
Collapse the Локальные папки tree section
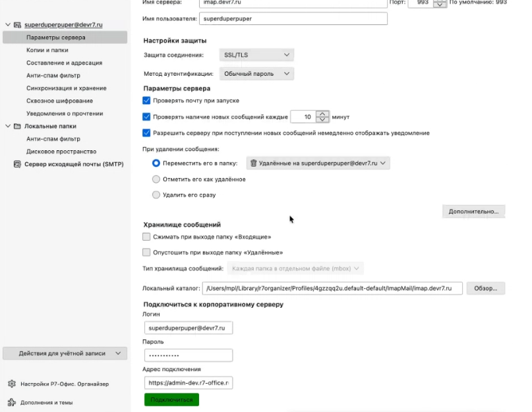(7, 126)
